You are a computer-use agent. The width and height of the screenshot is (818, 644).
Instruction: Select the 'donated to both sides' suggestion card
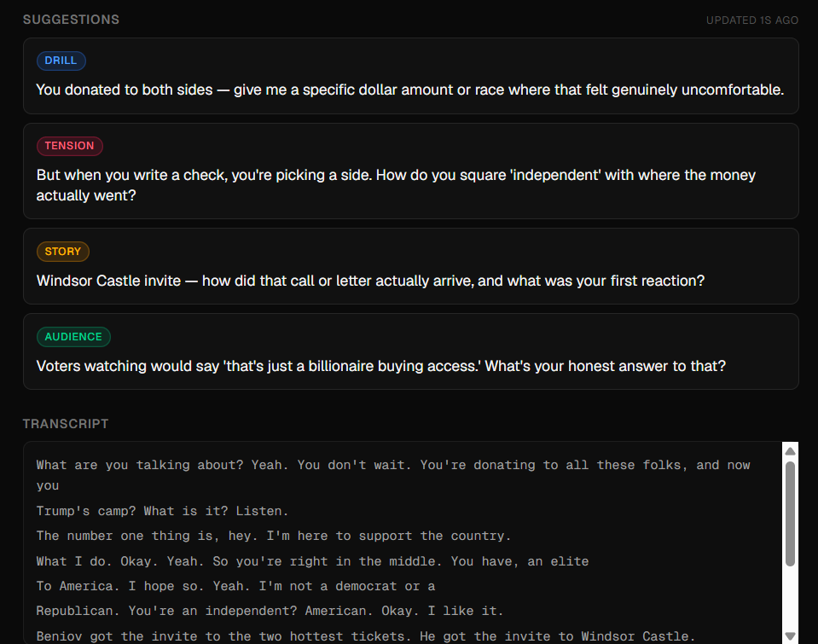coord(410,76)
